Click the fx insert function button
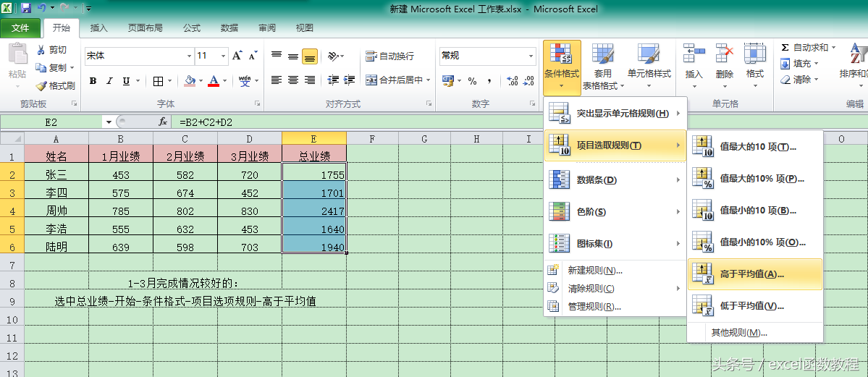 [x=163, y=122]
